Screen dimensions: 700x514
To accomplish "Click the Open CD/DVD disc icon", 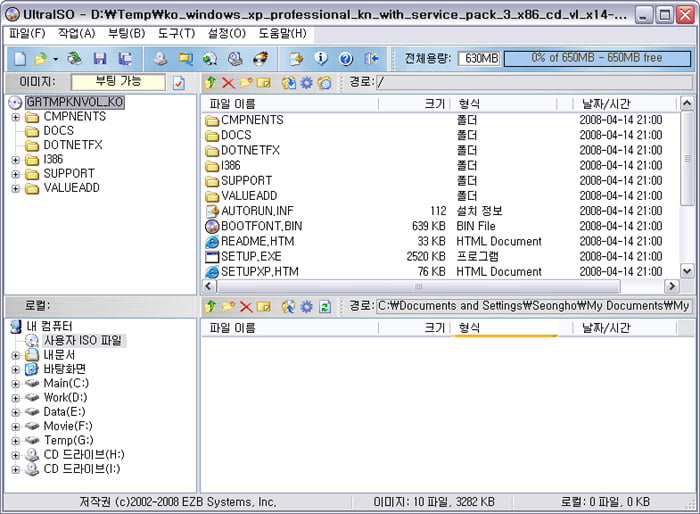I will (75, 59).
